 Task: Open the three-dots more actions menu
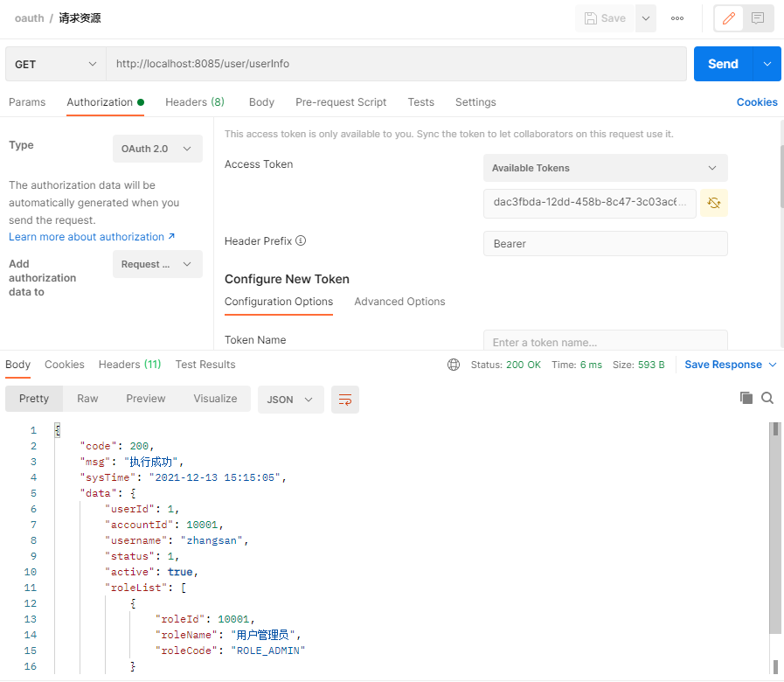(x=677, y=18)
